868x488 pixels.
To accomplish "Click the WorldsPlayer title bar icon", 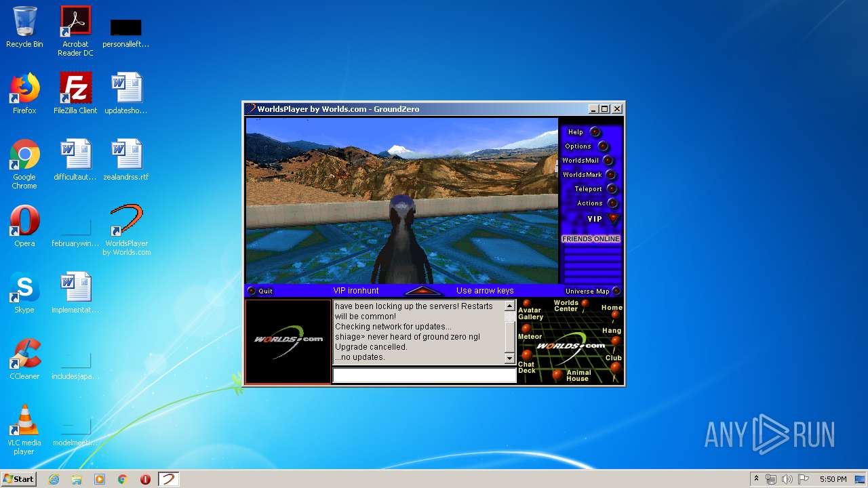I will tap(251, 108).
